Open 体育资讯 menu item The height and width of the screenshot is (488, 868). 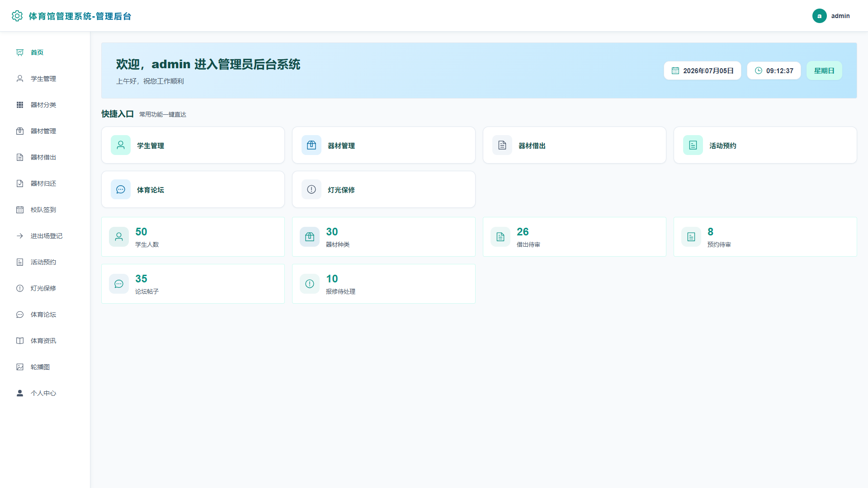[45, 341]
